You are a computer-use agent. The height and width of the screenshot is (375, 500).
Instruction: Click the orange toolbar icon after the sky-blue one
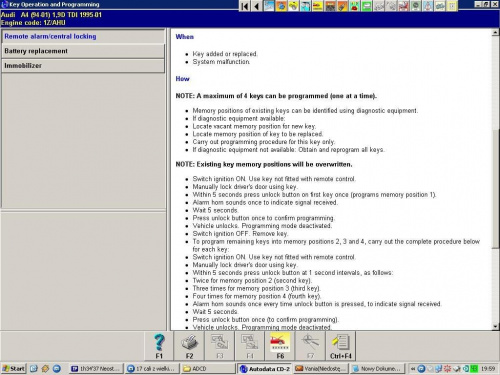281,6
